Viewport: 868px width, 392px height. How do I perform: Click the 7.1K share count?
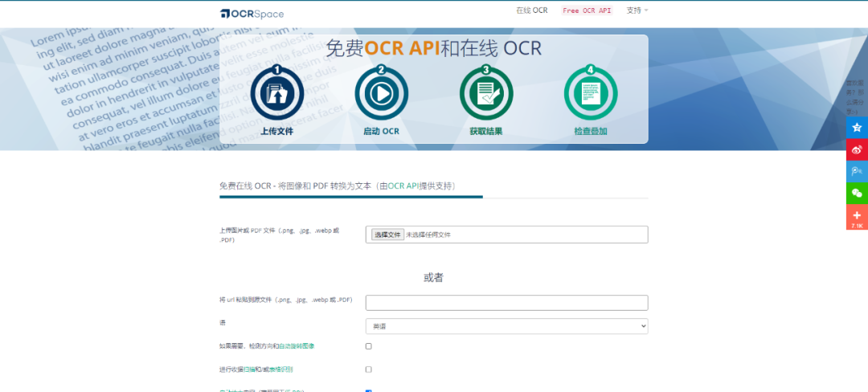857,227
